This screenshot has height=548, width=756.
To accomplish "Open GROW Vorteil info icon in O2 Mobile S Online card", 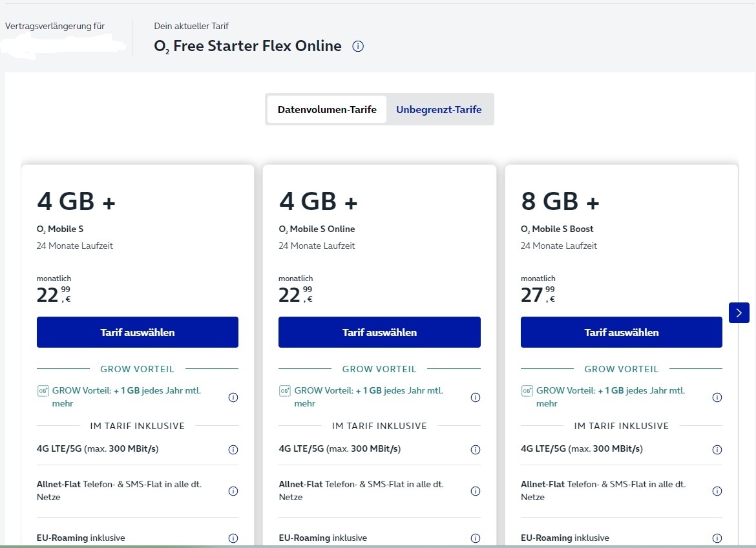I will [x=476, y=397].
